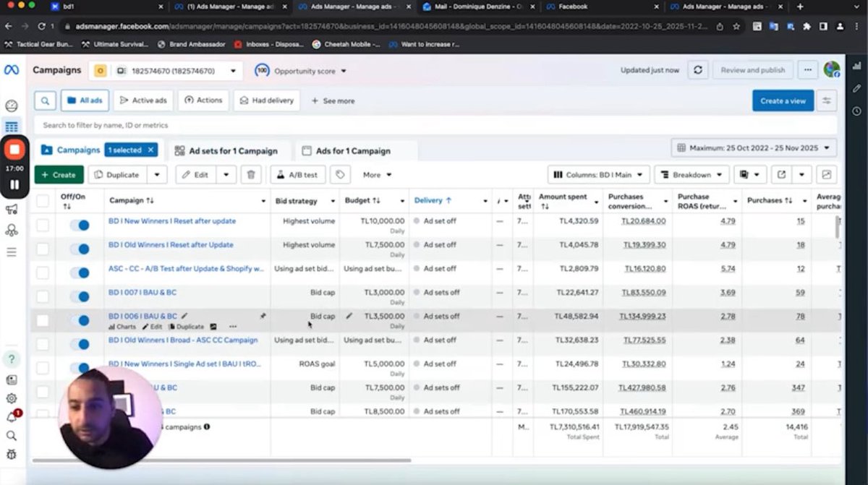Viewport: 868px width, 485px height.
Task: Open the Campaigns table icon in sidebar
Action: 12,127
